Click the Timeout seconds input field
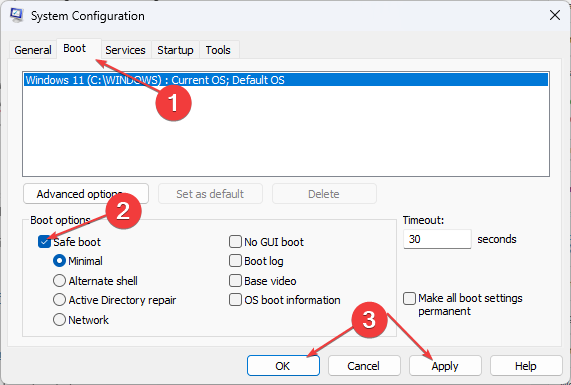This screenshot has width=571, height=385. coord(437,239)
